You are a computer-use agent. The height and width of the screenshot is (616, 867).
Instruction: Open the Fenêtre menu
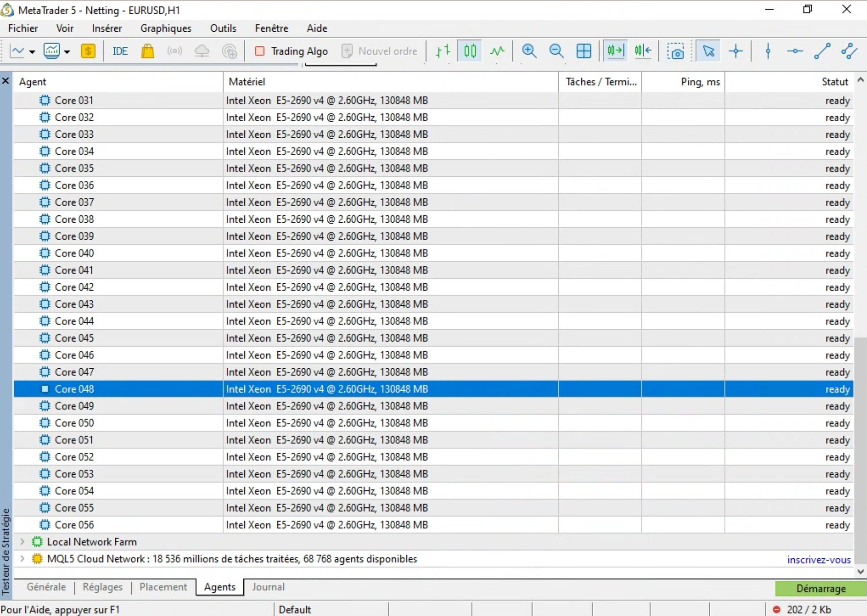272,28
